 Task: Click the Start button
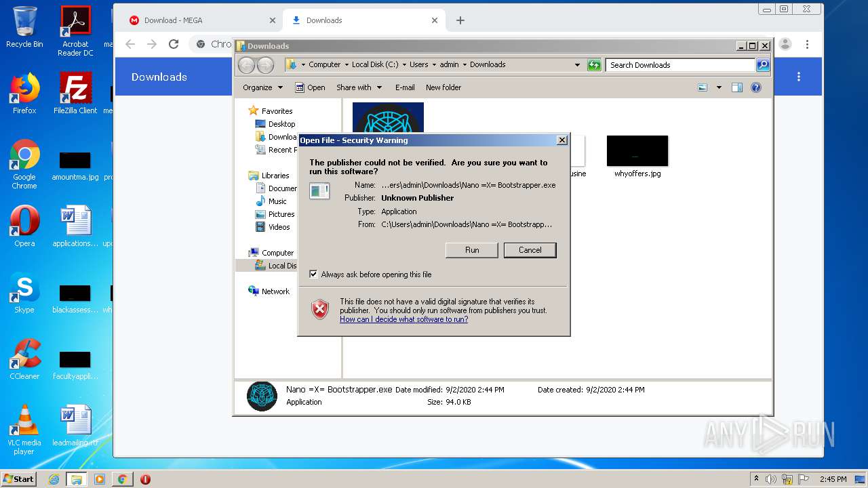click(x=19, y=479)
